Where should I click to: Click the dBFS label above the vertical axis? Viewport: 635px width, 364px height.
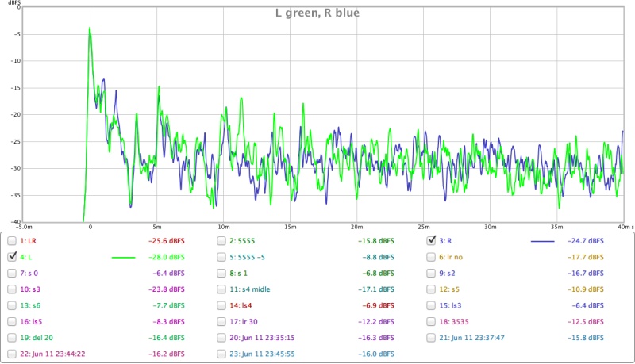[11, 5]
